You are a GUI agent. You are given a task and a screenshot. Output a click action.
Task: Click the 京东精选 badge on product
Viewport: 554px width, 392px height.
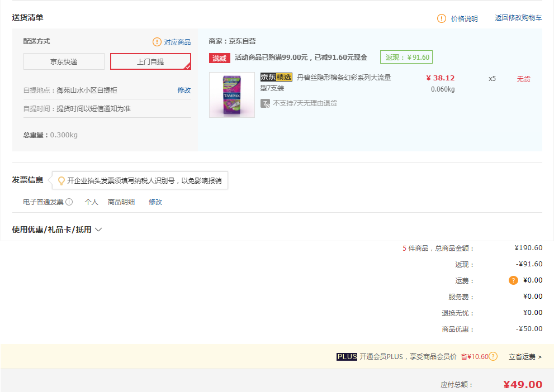(276, 77)
